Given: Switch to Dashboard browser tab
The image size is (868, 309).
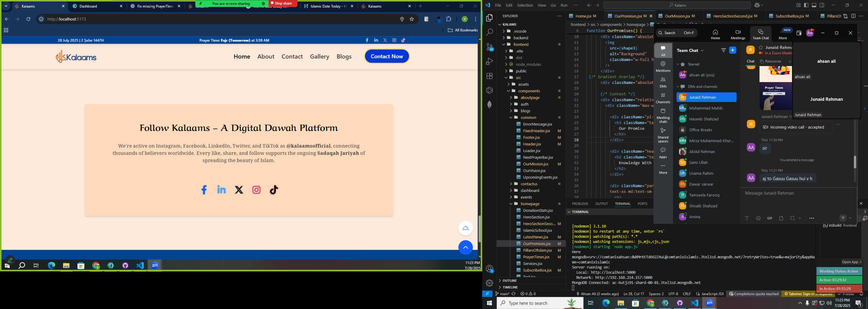Looking at the screenshot, I should tap(98, 6).
